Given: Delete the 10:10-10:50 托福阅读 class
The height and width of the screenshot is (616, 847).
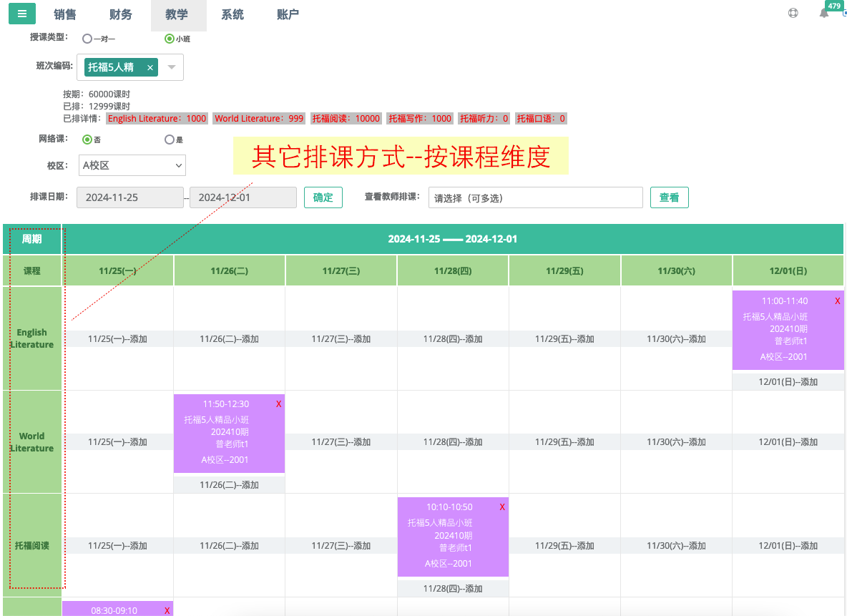Looking at the screenshot, I should (x=502, y=507).
